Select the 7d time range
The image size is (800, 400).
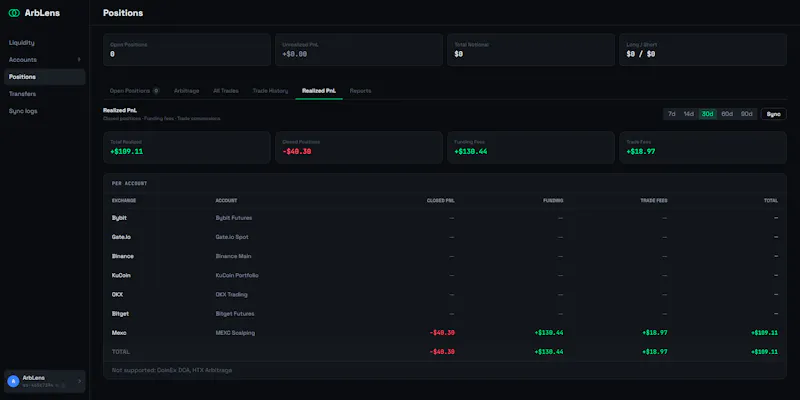672,114
